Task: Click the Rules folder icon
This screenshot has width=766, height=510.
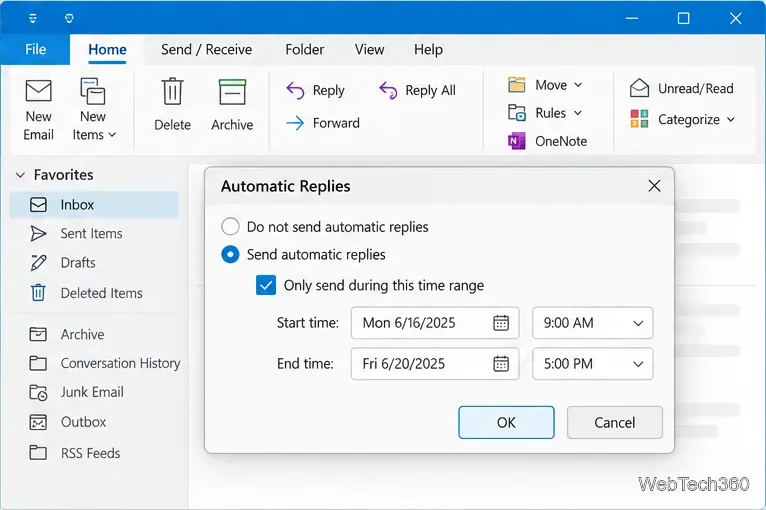Action: click(516, 113)
